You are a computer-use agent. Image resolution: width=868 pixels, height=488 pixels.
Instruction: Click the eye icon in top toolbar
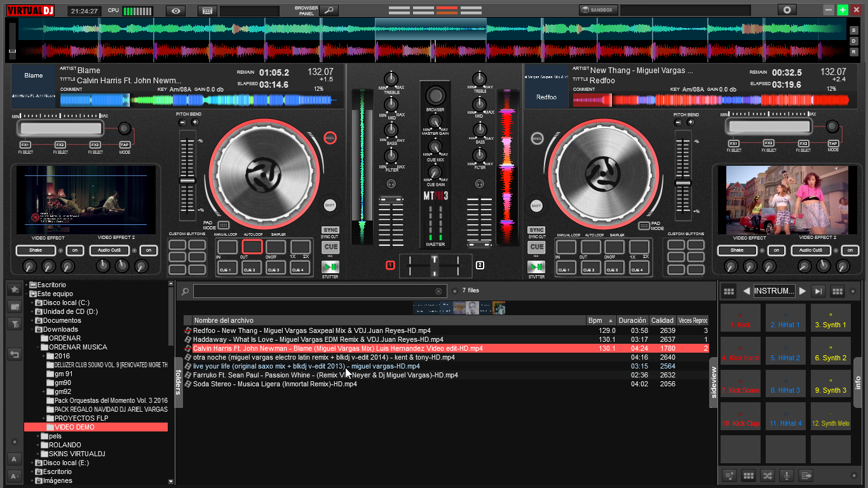(x=176, y=10)
